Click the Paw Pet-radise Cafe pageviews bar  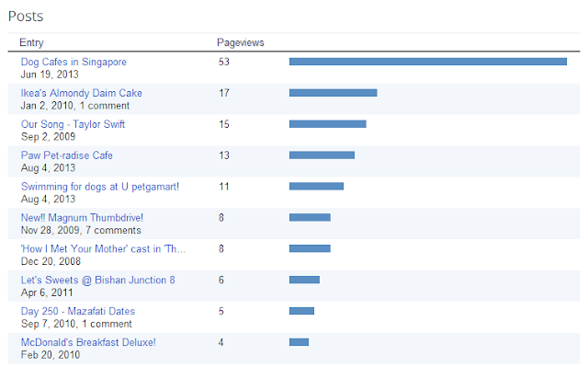[322, 155]
